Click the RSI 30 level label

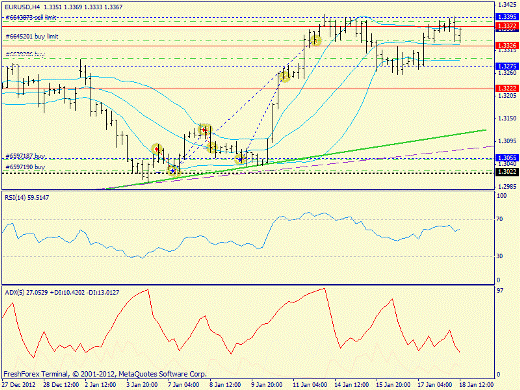point(500,256)
